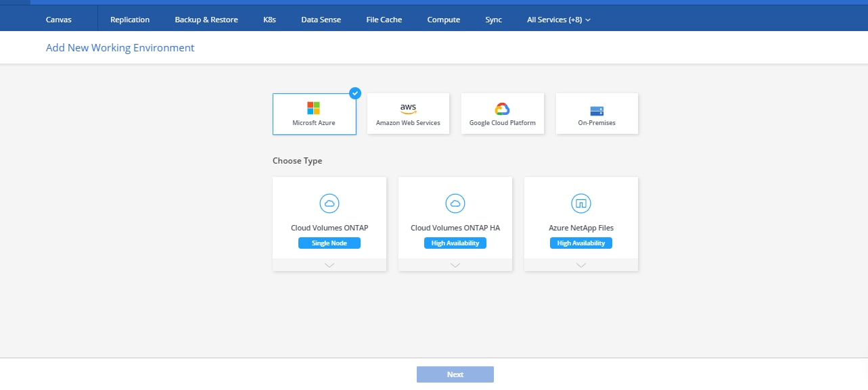Click the Microsoft Azure logo icon
The image size is (868, 390).
coord(314,108)
